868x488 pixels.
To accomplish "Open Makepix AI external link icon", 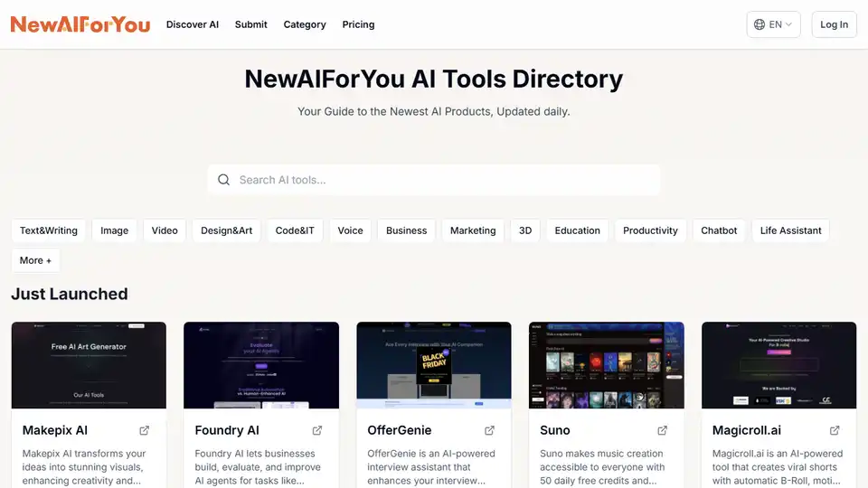I will [145, 430].
